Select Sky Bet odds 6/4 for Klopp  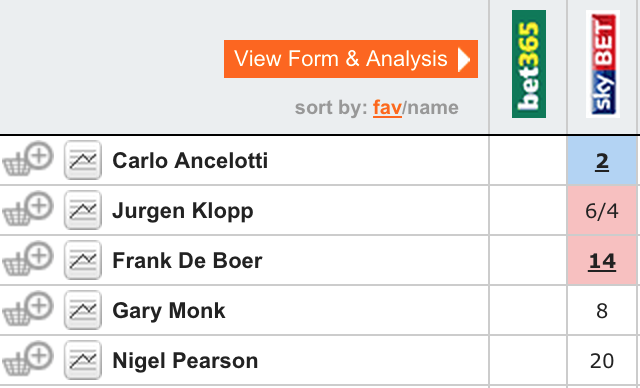point(602,211)
